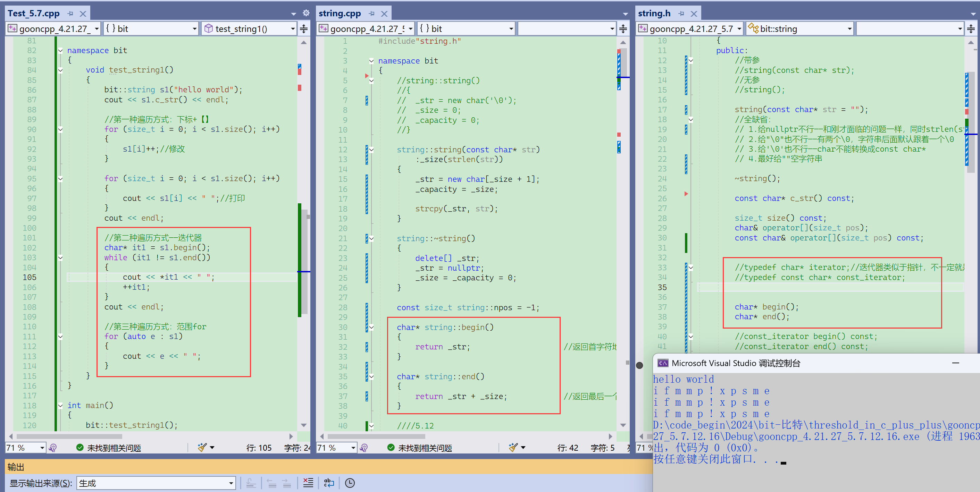The width and height of the screenshot is (980, 492).
Task: Click the 输出 panel title
Action: 16,467
